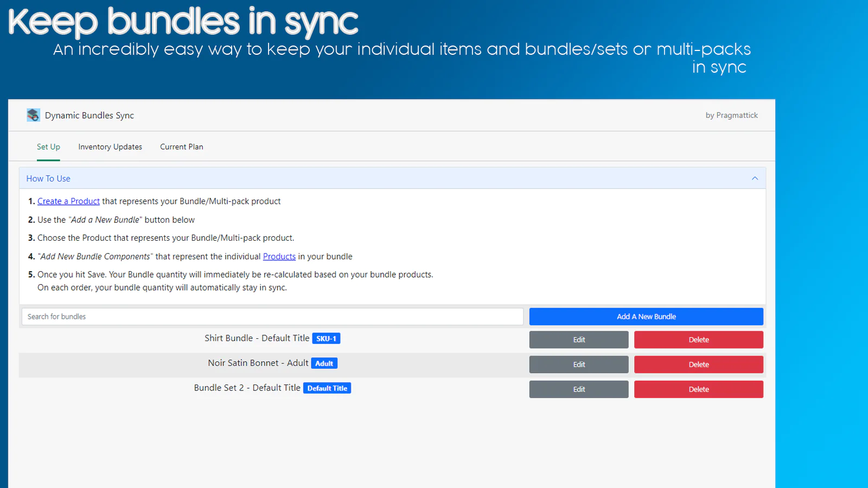
Task: Open the How To Use section header
Action: [x=48, y=178]
